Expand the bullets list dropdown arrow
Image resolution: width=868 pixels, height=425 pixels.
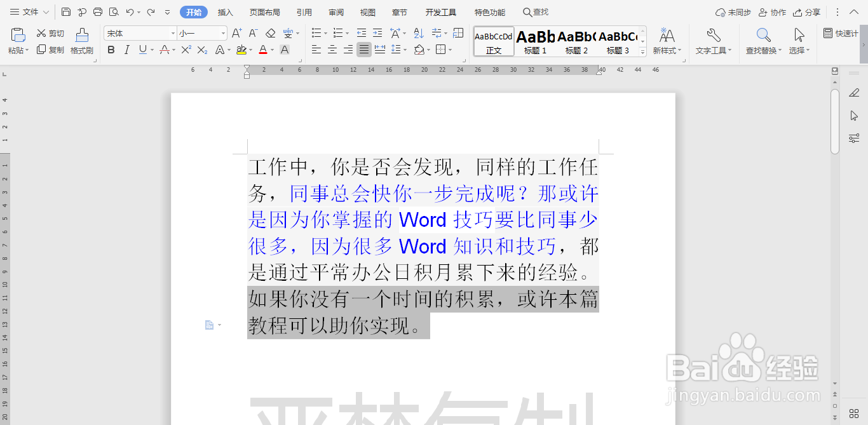tap(325, 33)
